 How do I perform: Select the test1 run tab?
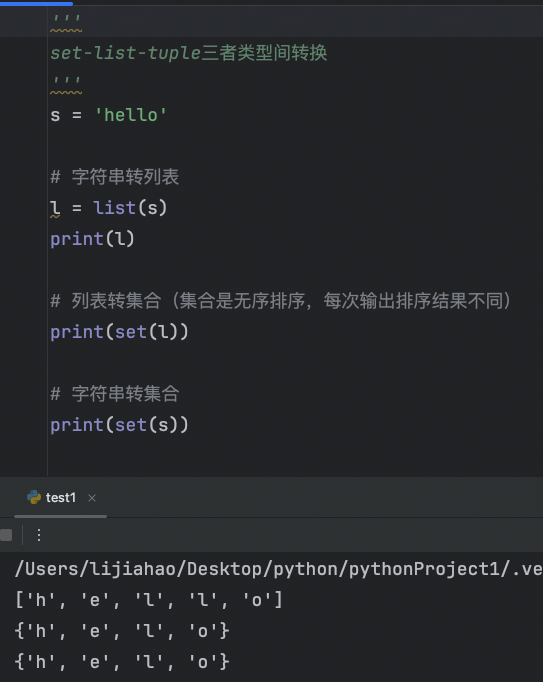tap(61, 498)
